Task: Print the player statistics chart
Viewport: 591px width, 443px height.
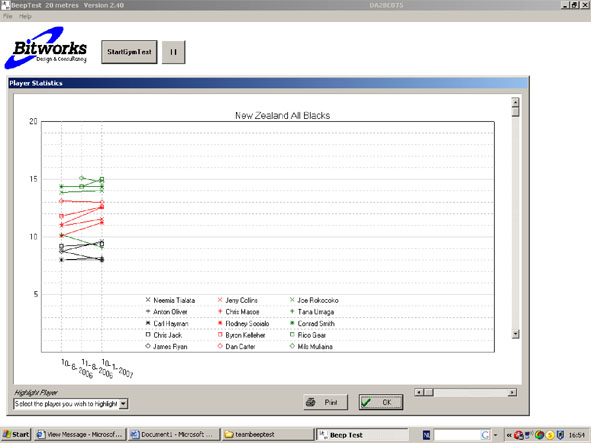Action: (x=325, y=402)
